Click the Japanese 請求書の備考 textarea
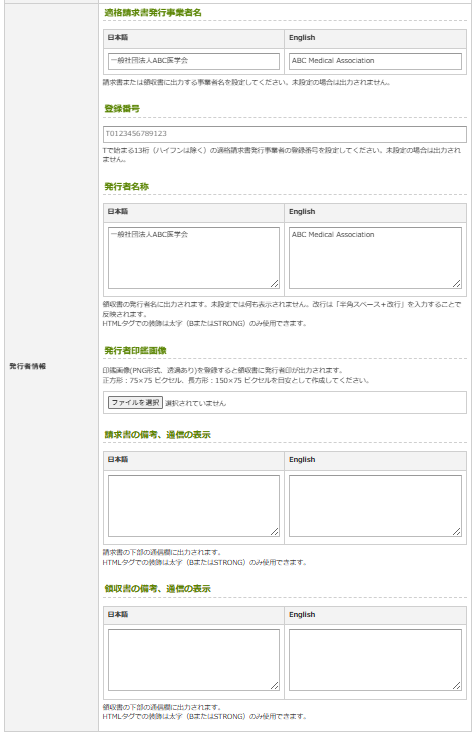475x735 pixels. tap(194, 506)
